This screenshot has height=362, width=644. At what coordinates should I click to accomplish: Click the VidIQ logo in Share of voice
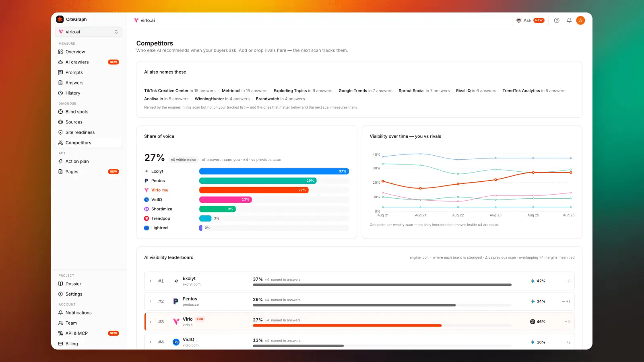(x=147, y=200)
